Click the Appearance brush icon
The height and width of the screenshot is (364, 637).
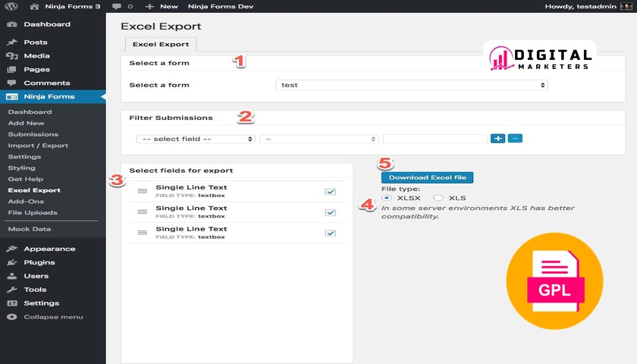[12, 249]
